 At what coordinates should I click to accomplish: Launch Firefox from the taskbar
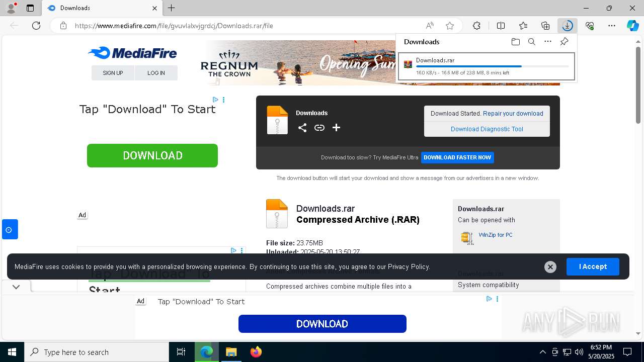256,352
